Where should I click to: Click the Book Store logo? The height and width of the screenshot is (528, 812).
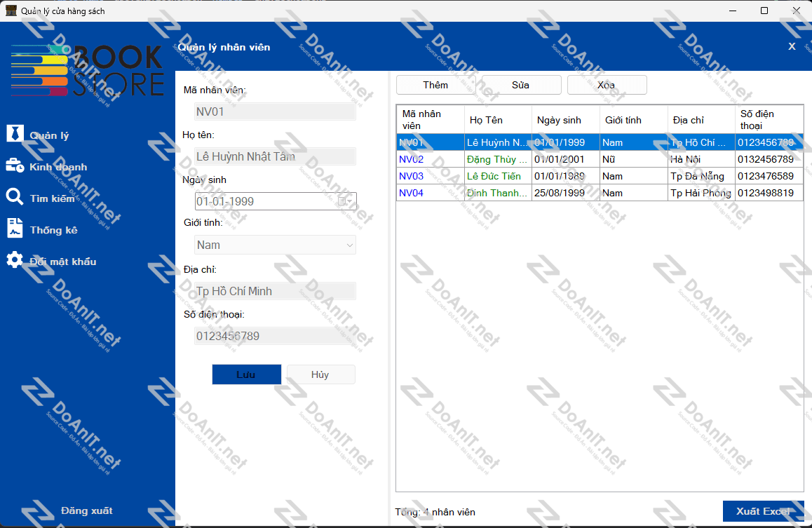(x=87, y=71)
